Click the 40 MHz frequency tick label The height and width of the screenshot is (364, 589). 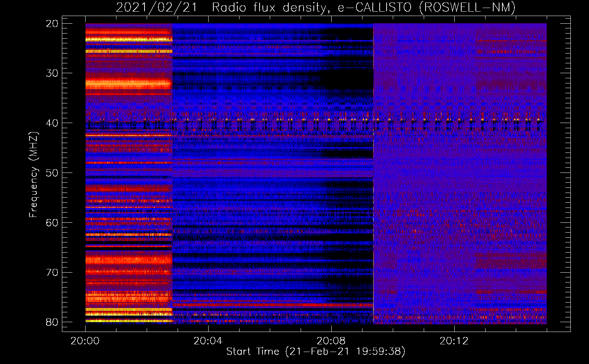pos(52,123)
